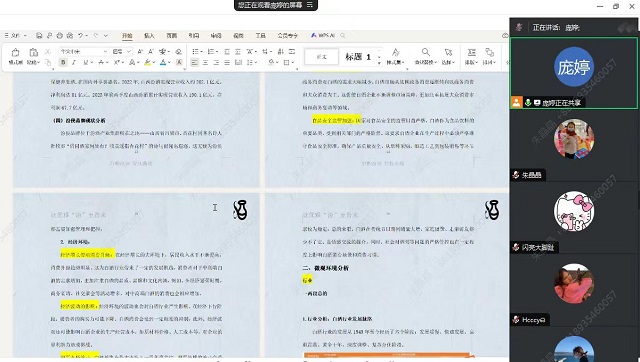Click 庞婷 participant video tile
The height and width of the screenshot is (362, 640).
pyautogui.click(x=574, y=73)
